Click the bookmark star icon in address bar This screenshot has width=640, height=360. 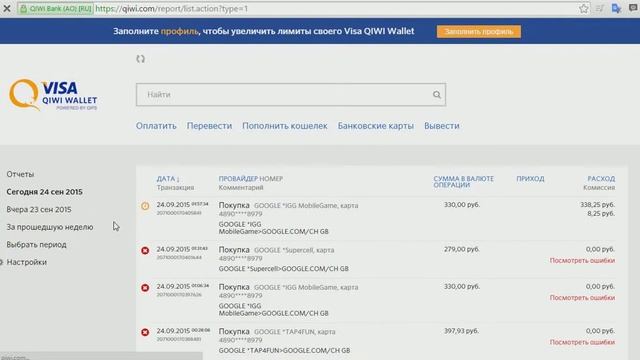[584, 9]
